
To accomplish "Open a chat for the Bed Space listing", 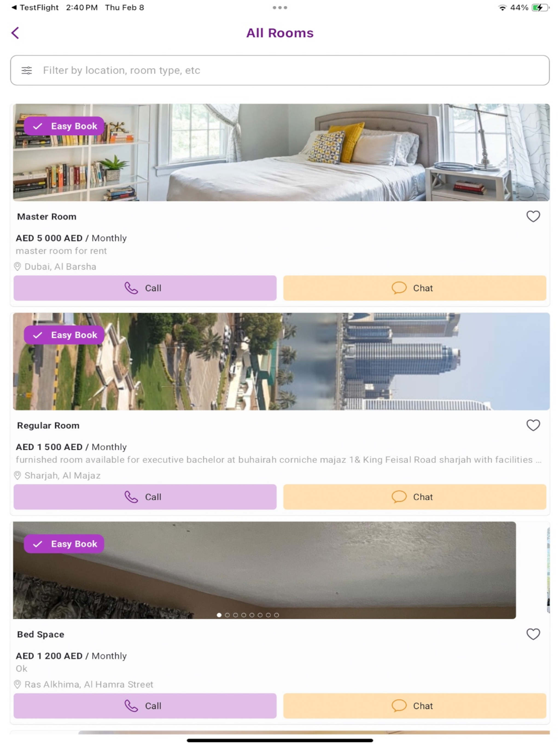I will [415, 706].
